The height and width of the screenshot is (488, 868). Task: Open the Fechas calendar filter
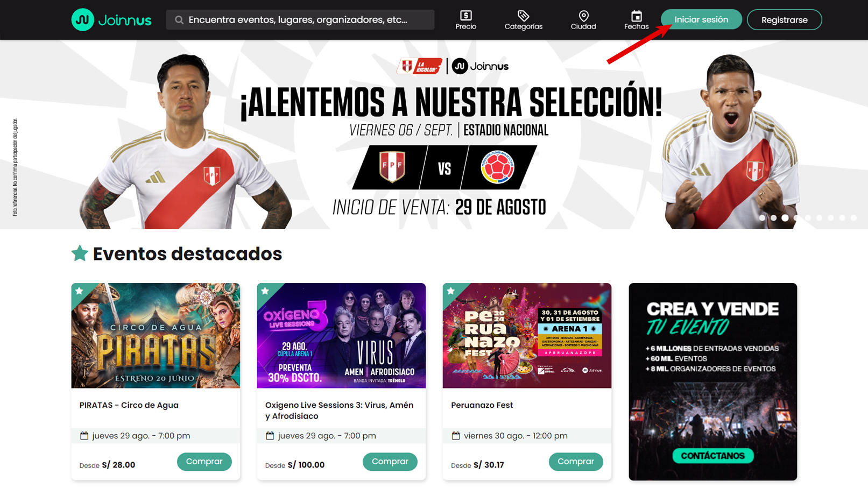pyautogui.click(x=636, y=16)
